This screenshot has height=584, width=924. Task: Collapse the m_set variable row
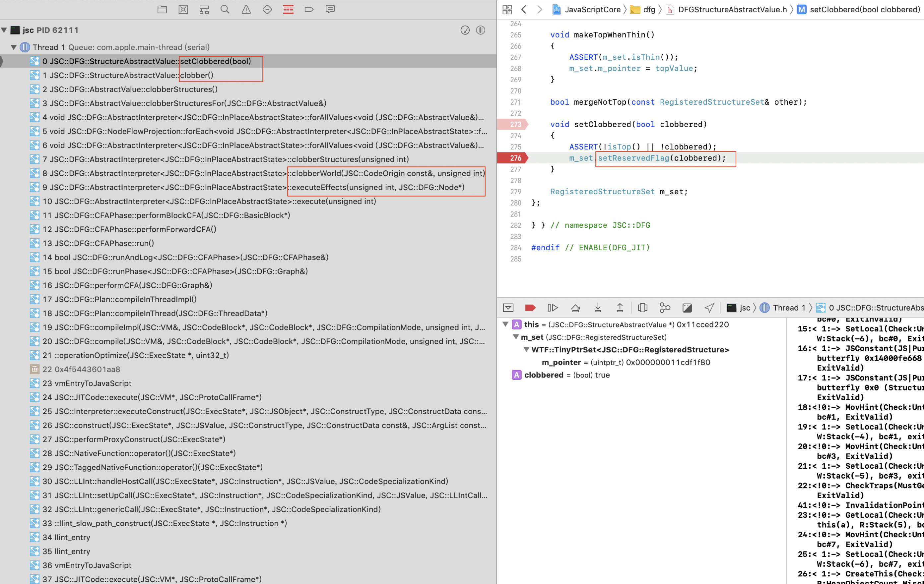point(516,337)
